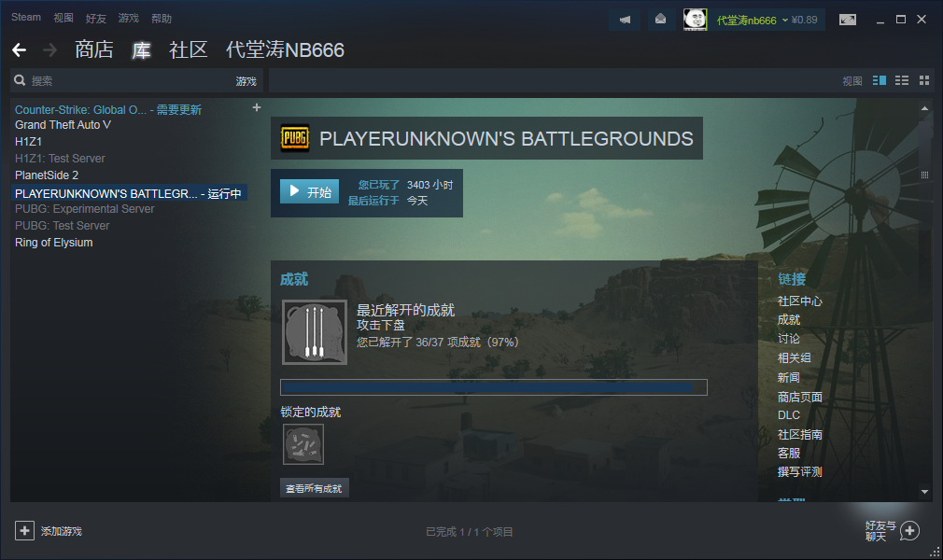Select Counter-Strike: Global O... in library
The height and width of the screenshot is (560, 943).
(108, 109)
